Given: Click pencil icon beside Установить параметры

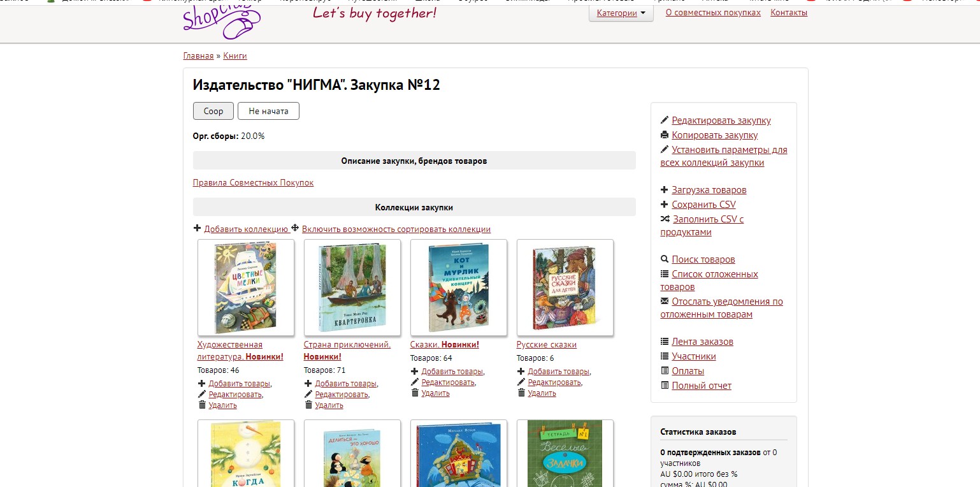Looking at the screenshot, I should [665, 149].
